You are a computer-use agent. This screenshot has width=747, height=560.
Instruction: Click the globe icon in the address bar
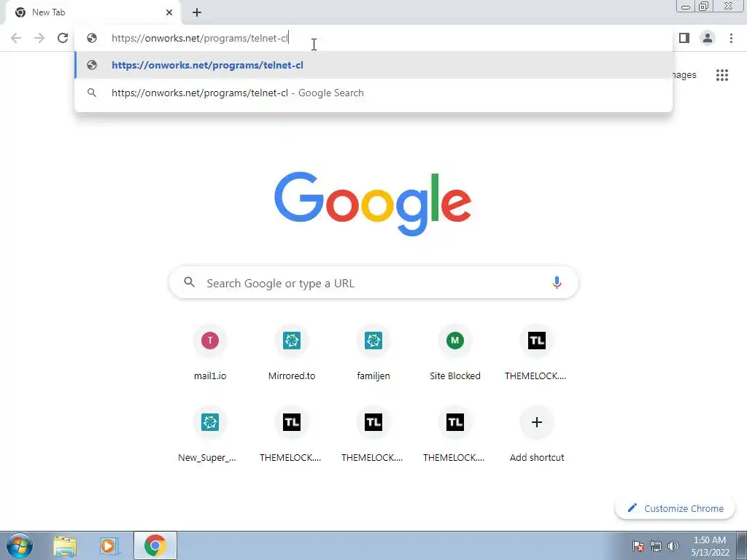tap(92, 38)
